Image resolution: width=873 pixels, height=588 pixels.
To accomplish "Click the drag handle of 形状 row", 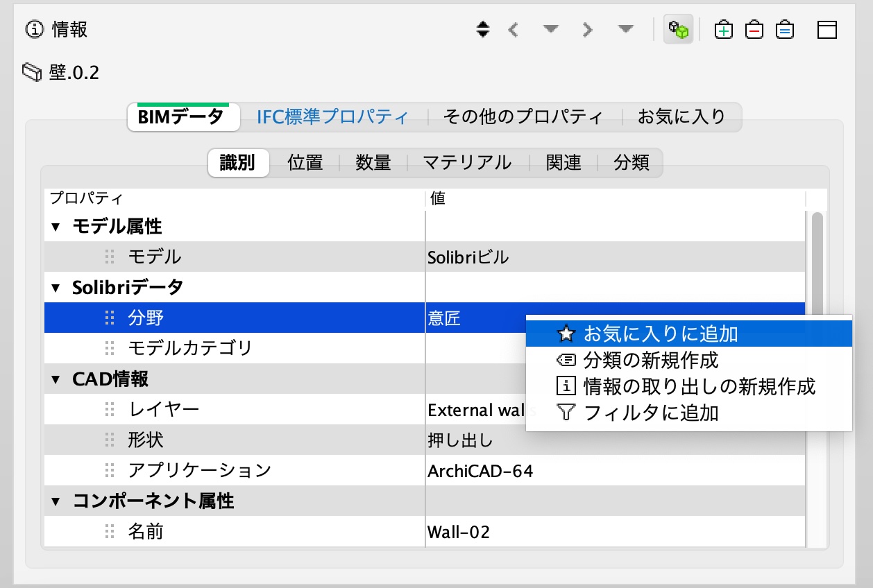I will [109, 440].
